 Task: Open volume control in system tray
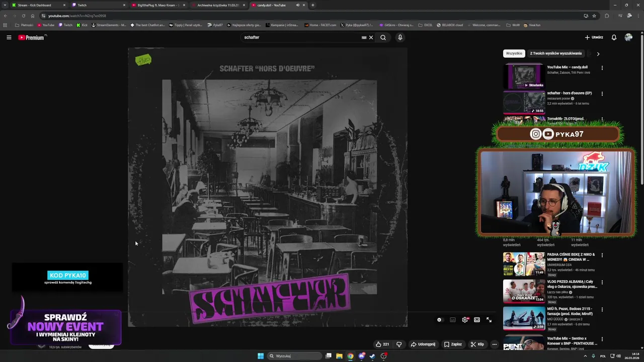click(x=618, y=356)
